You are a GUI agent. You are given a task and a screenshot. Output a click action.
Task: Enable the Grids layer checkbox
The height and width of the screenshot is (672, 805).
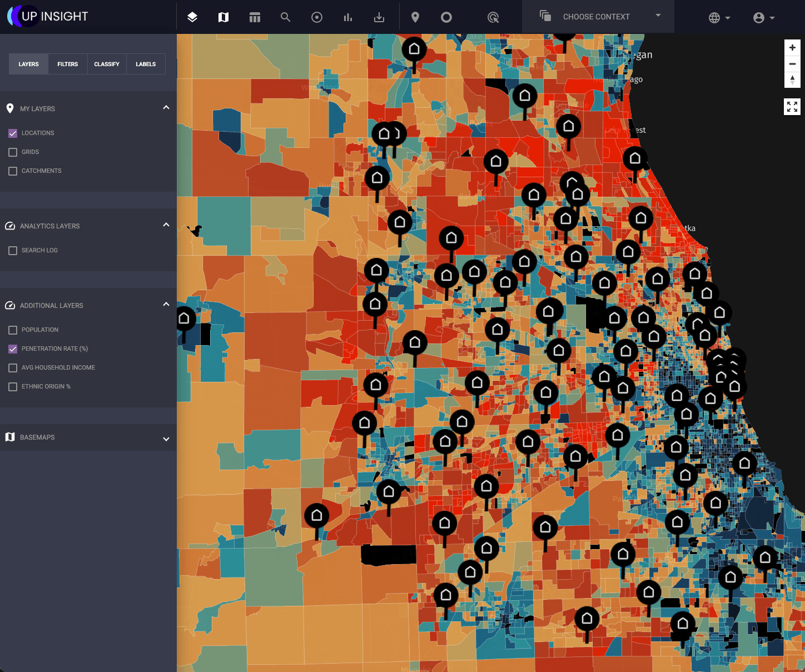(x=13, y=152)
